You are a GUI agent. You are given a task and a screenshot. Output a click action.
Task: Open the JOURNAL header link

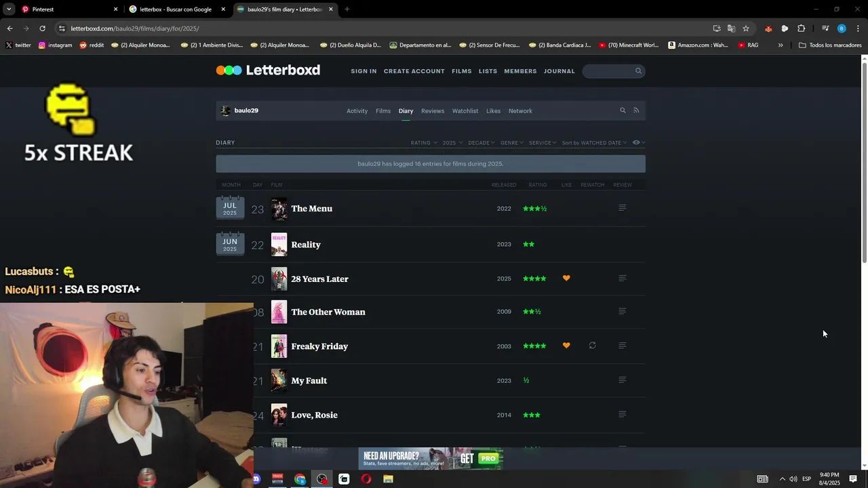(559, 71)
